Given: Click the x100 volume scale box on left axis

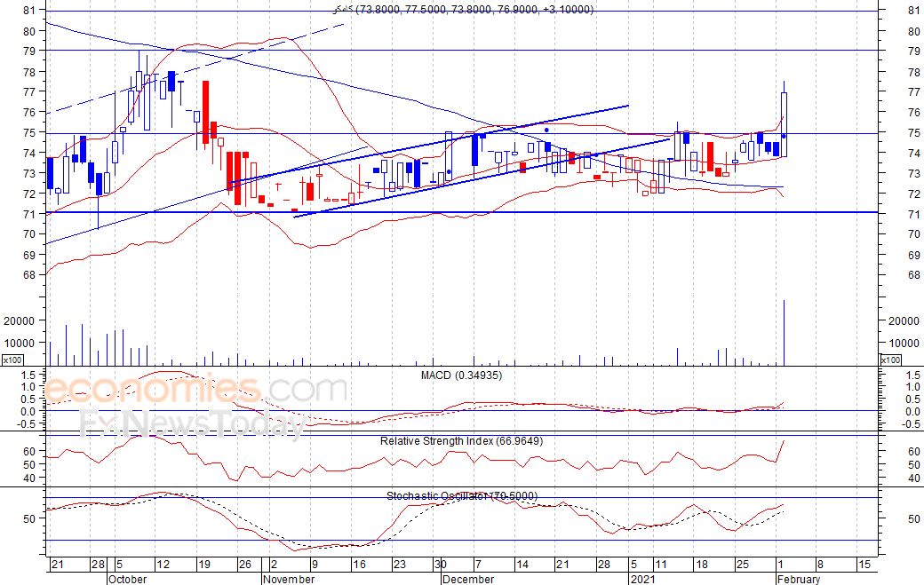Looking at the screenshot, I should click(13, 360).
